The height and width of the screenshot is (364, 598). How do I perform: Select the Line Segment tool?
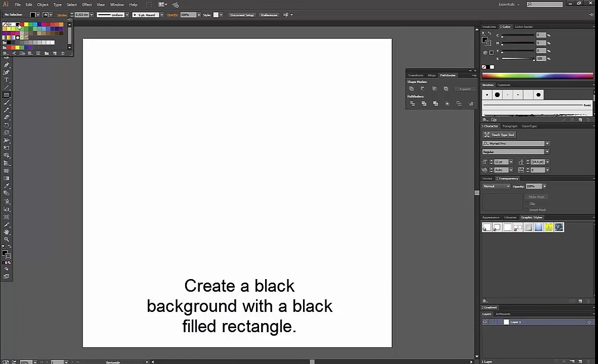coord(7,87)
